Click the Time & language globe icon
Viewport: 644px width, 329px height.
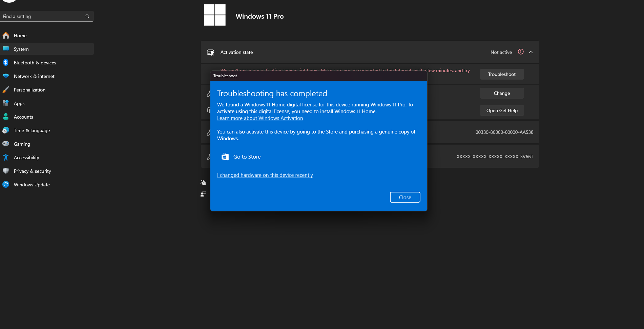[6, 130]
